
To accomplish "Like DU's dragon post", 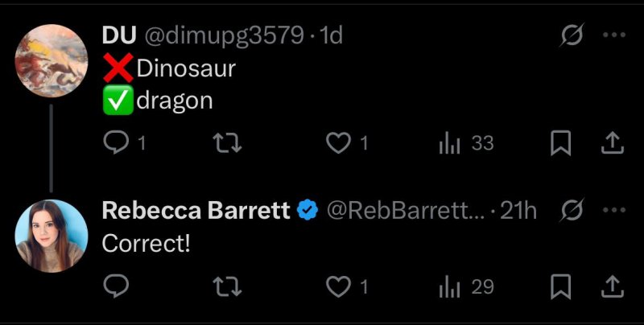I will (x=339, y=143).
